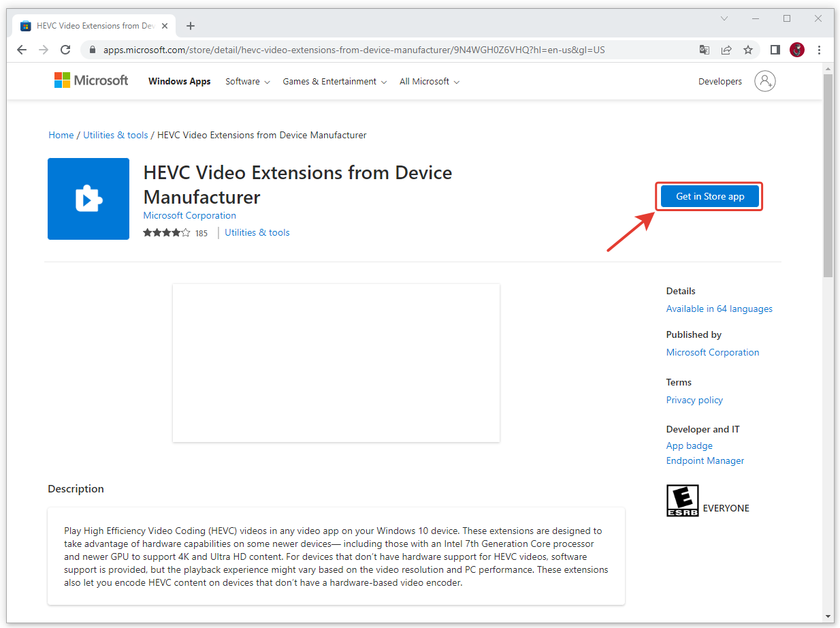
Task: Click the Get in Store app button
Action: point(709,196)
